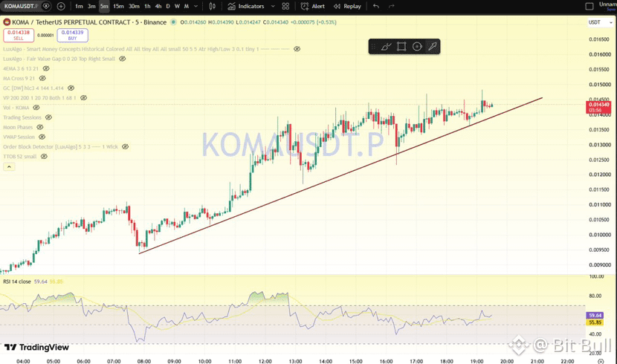Toggle visibility of Order Block Detector
This screenshot has width=617, height=364.
tap(125, 146)
